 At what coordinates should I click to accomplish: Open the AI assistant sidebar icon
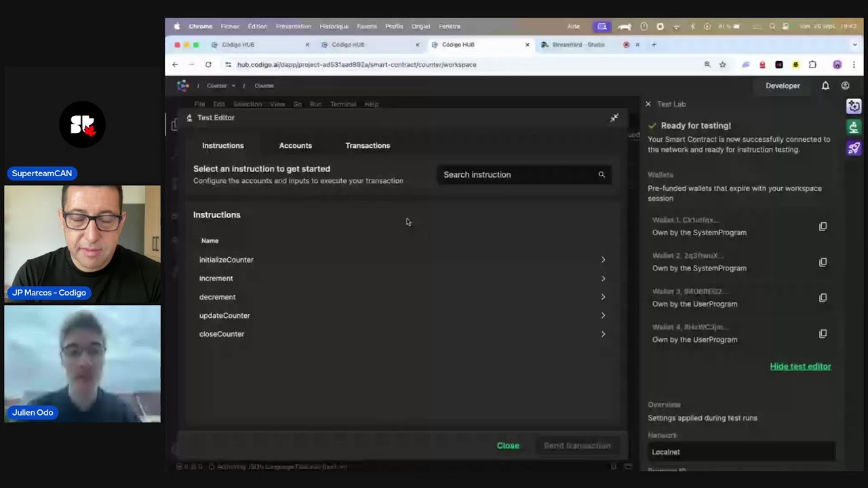(x=854, y=106)
